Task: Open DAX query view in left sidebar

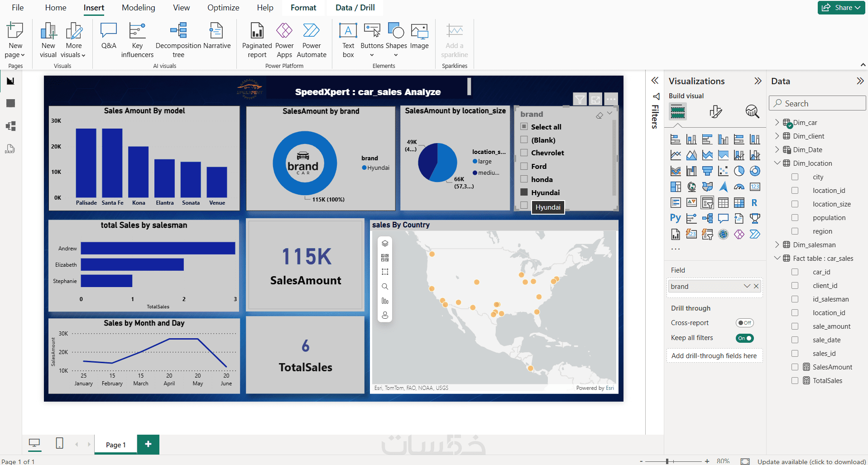Action: [10, 149]
